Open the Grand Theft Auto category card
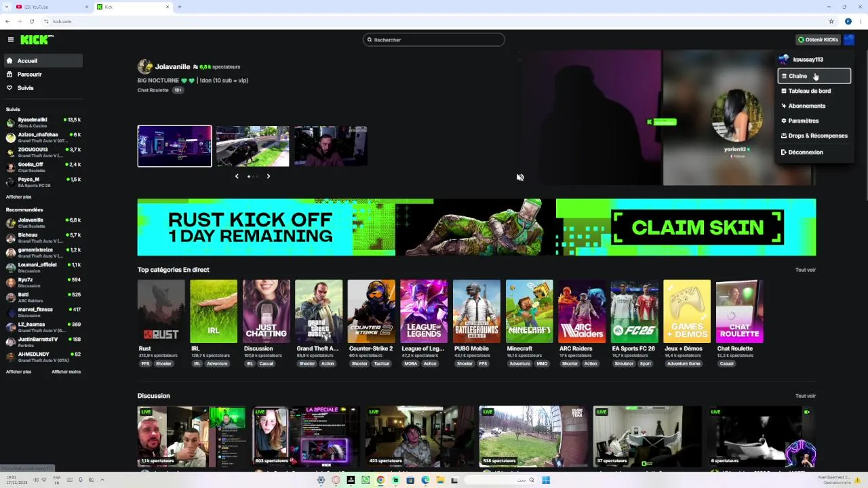Viewport: 868px width, 488px height. [319, 312]
